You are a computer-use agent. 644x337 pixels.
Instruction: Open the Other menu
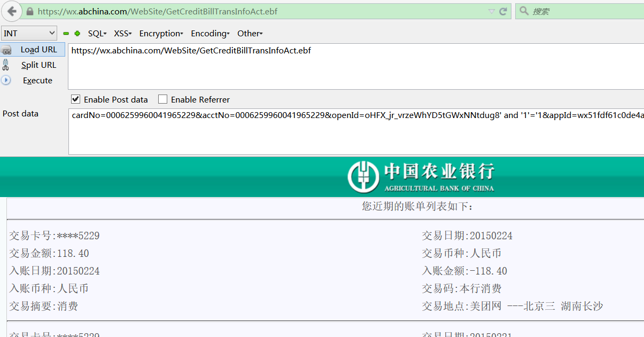tap(250, 33)
